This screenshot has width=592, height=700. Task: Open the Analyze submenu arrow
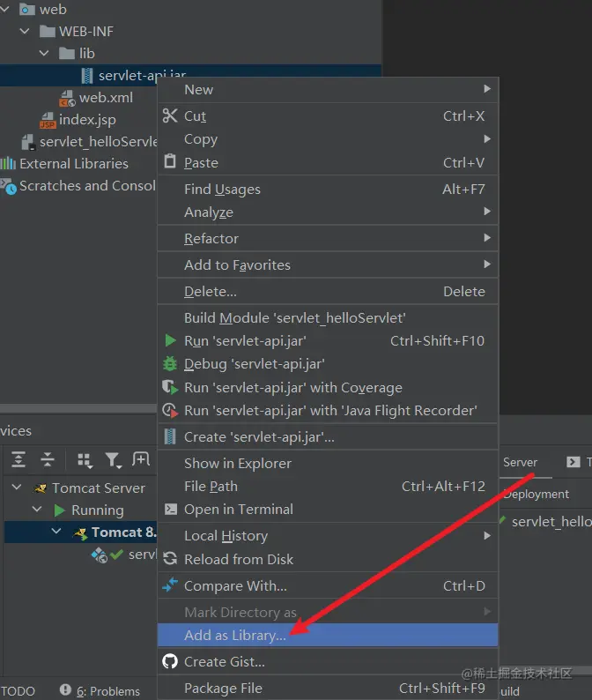(487, 212)
